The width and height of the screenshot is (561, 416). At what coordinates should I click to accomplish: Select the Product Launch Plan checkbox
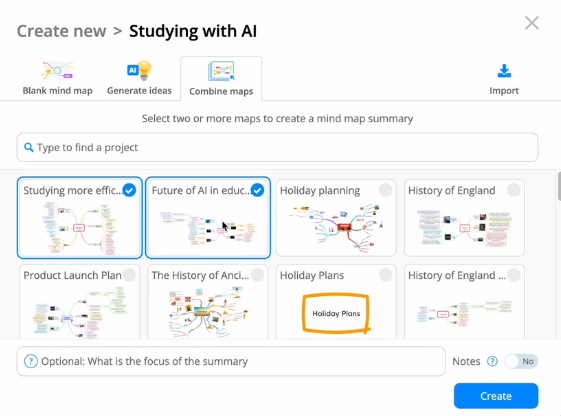(x=129, y=275)
